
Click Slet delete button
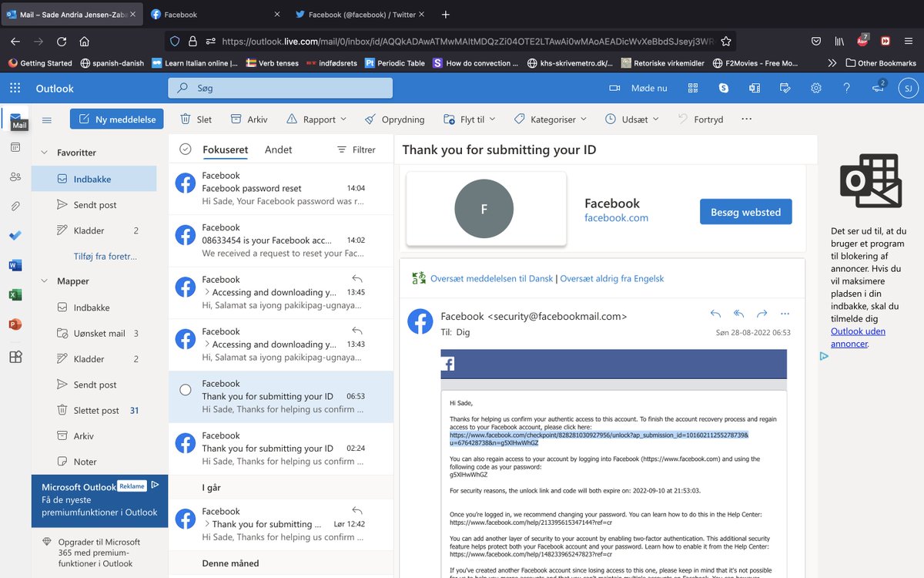(196, 119)
